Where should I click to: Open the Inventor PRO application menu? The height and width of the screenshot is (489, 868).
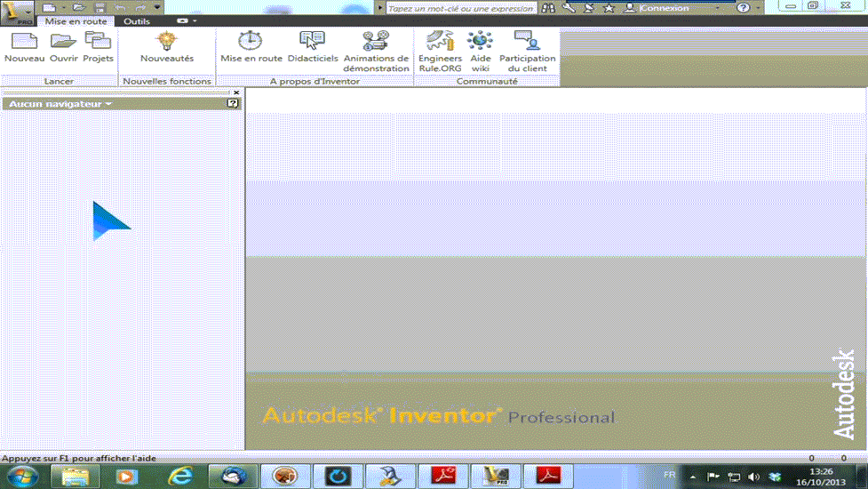[x=17, y=12]
